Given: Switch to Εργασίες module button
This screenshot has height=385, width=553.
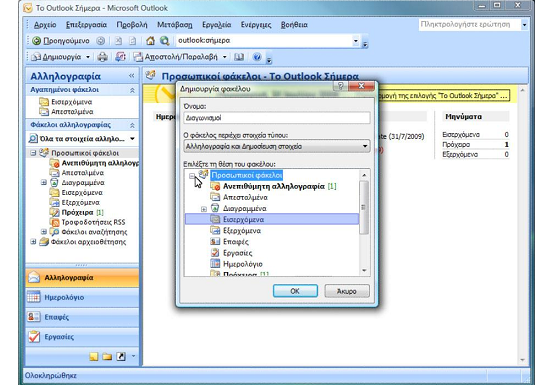Looking at the screenshot, I should click(x=82, y=337).
